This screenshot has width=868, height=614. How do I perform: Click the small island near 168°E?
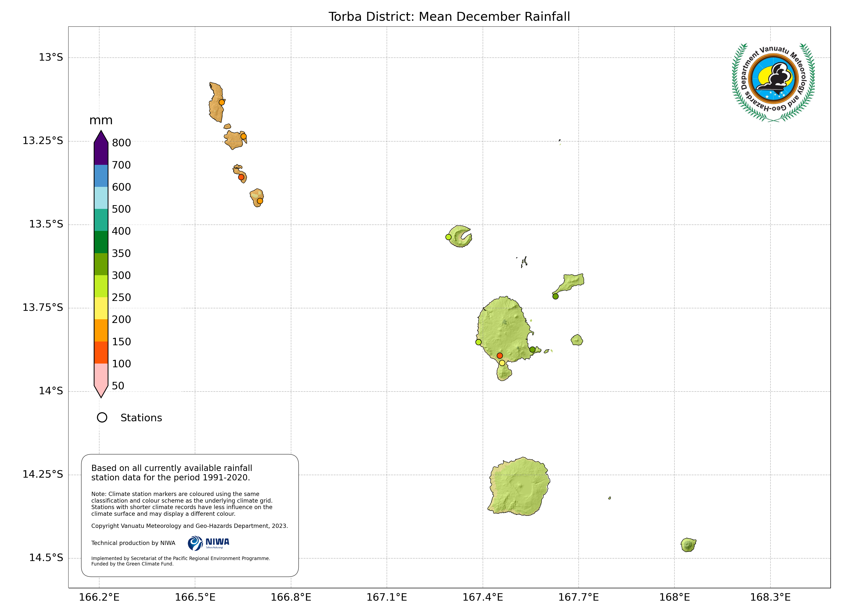point(688,545)
